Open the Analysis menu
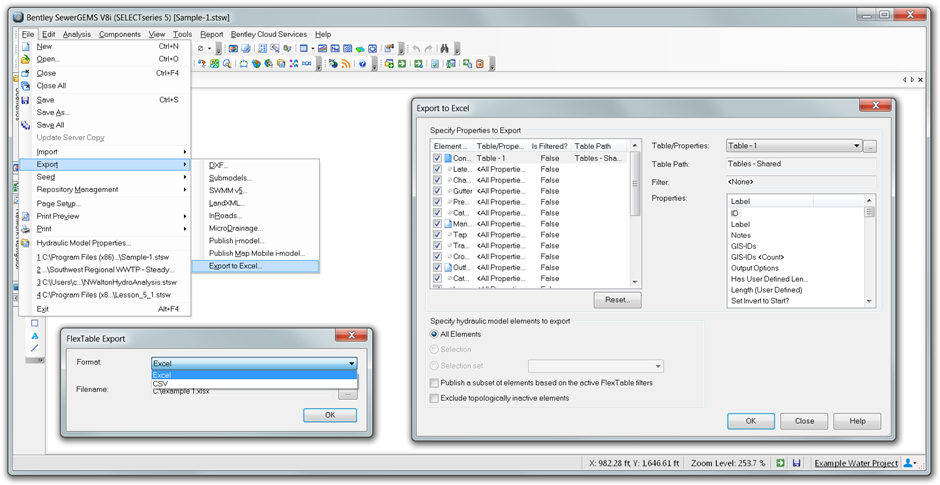Image resolution: width=940 pixels, height=485 pixels. [77, 34]
